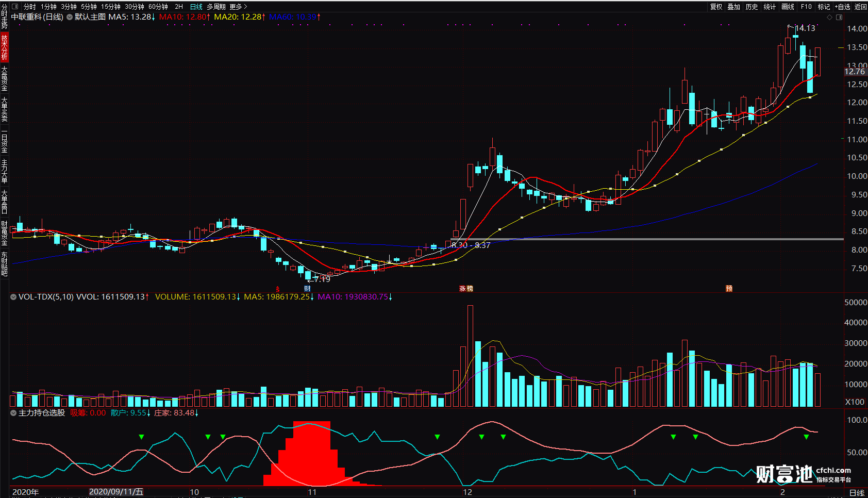
Task: Open the 多周期 multi-period view
Action: [216, 7]
